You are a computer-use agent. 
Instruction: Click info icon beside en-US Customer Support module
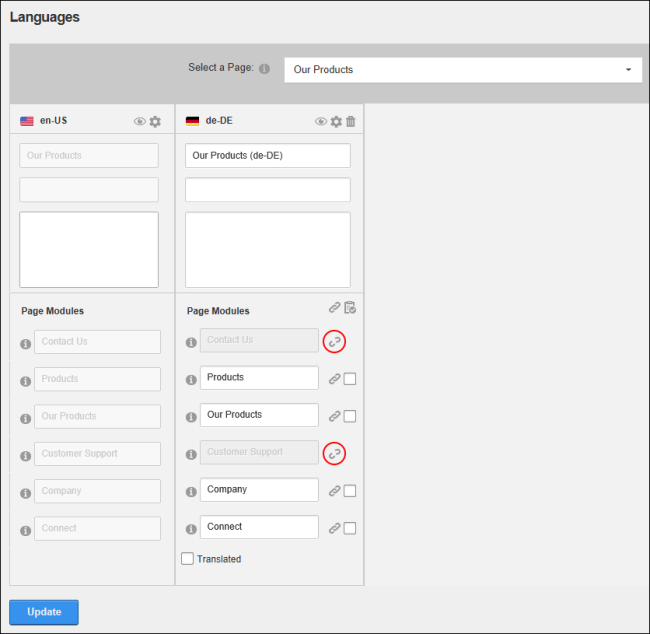point(26,456)
